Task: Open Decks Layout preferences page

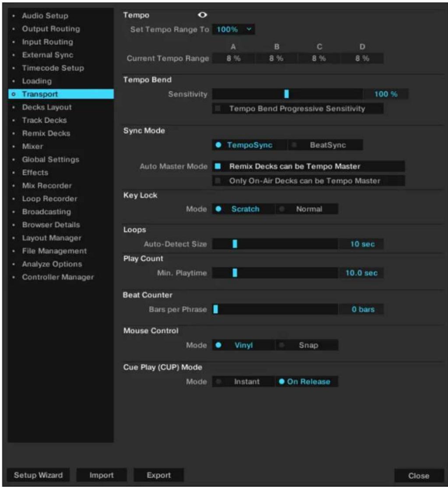Action: (x=46, y=107)
